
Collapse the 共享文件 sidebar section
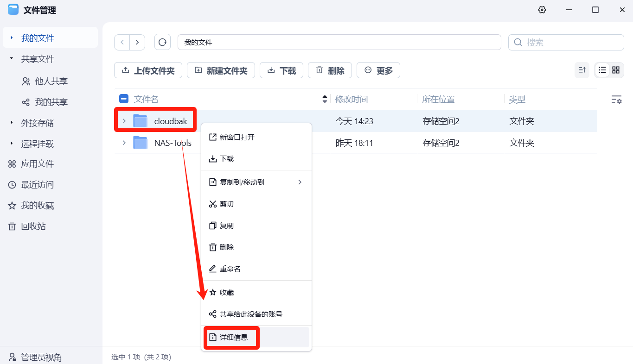coord(12,59)
